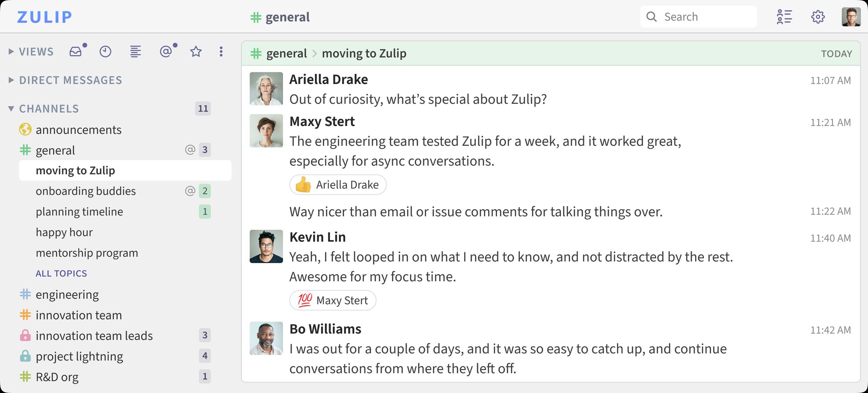Screen dimensions: 868x393
Task: Open Starred messages via the star icon
Action: (195, 51)
